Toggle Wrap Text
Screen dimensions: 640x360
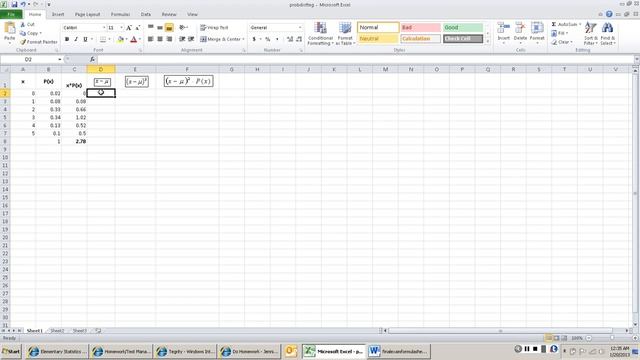pos(214,27)
